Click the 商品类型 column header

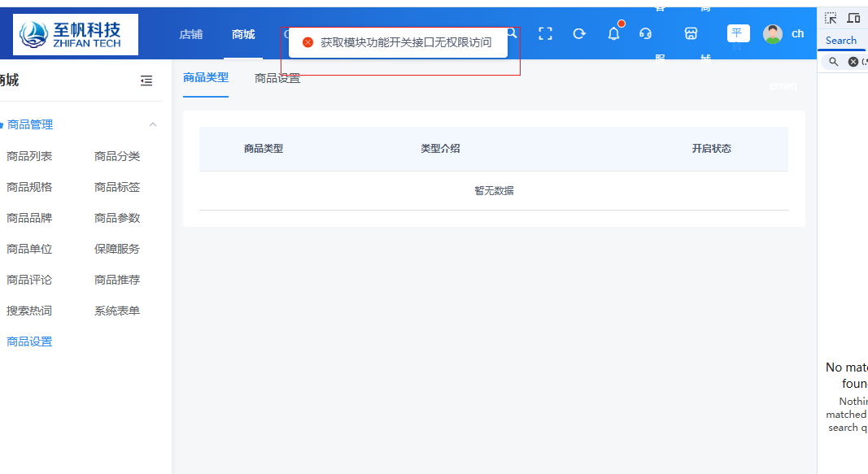pos(264,148)
